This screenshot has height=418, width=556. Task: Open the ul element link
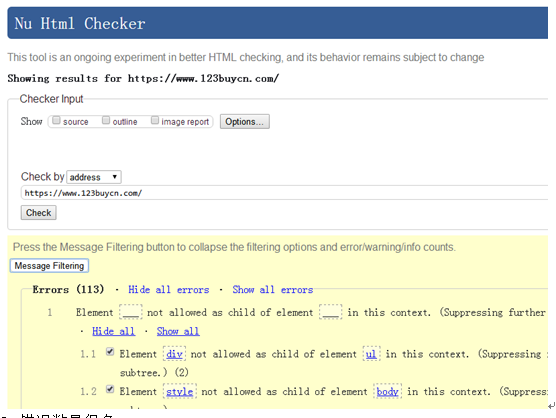click(371, 354)
